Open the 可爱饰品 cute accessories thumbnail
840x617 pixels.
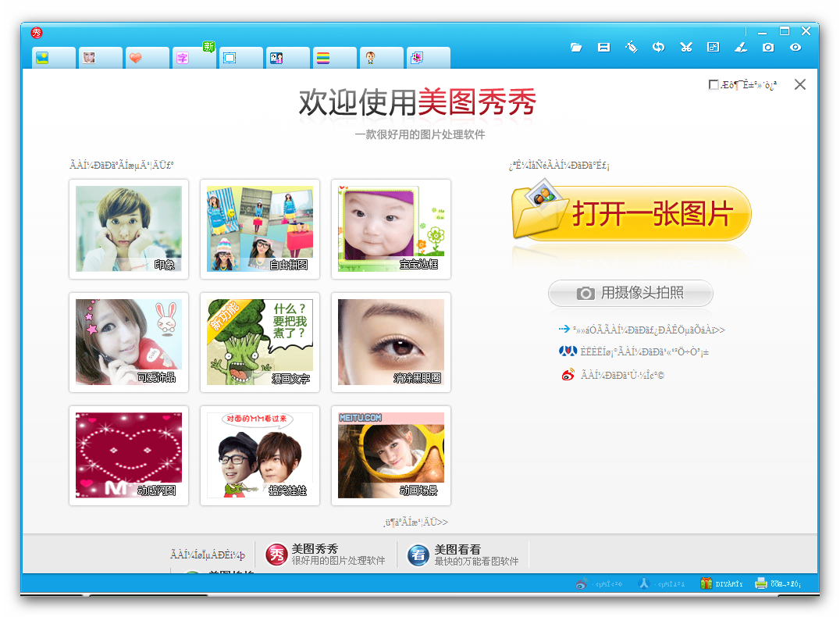129,342
